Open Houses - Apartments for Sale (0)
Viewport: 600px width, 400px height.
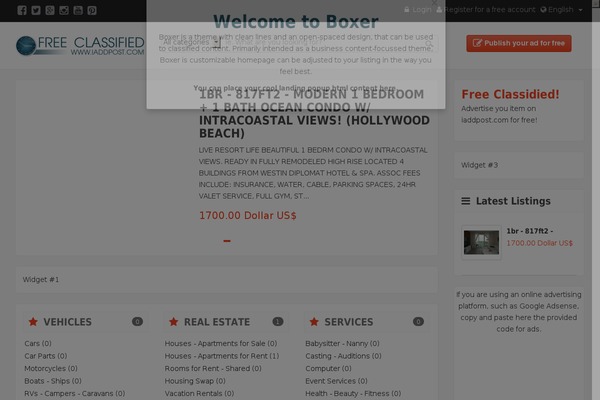(221, 343)
